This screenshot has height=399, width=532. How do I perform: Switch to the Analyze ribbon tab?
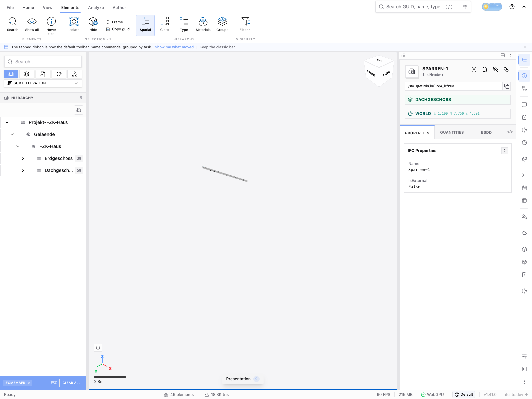pyautogui.click(x=96, y=7)
